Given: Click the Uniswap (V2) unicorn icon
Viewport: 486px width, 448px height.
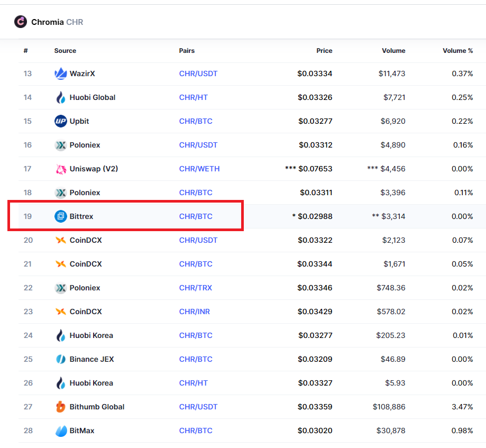Looking at the screenshot, I should (61, 169).
